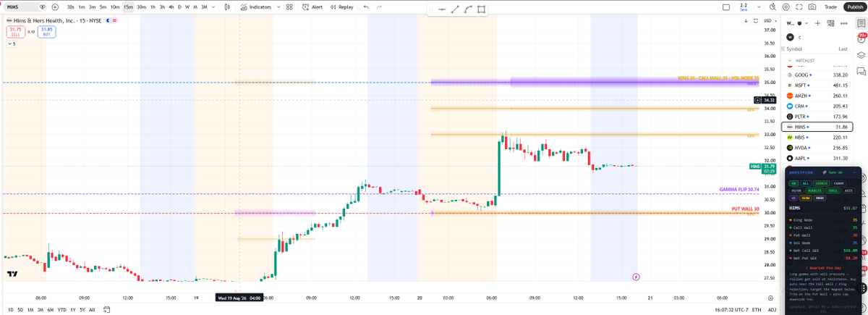Toggle the AXIS option in Ghostflow

click(848, 190)
